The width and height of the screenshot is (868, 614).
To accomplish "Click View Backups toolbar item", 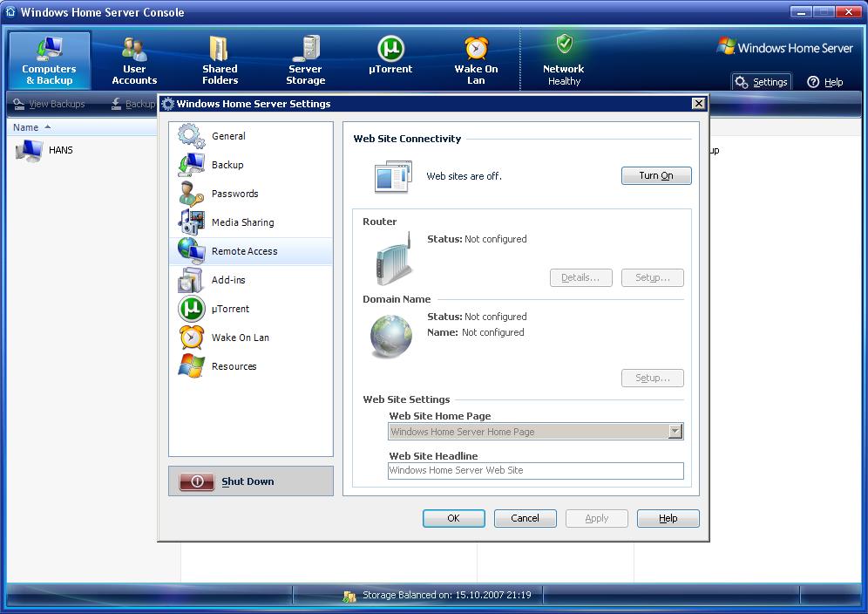I will (50, 104).
